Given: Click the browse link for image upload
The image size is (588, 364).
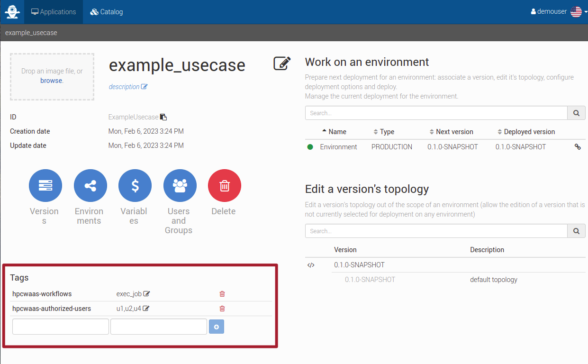Looking at the screenshot, I should click(51, 81).
